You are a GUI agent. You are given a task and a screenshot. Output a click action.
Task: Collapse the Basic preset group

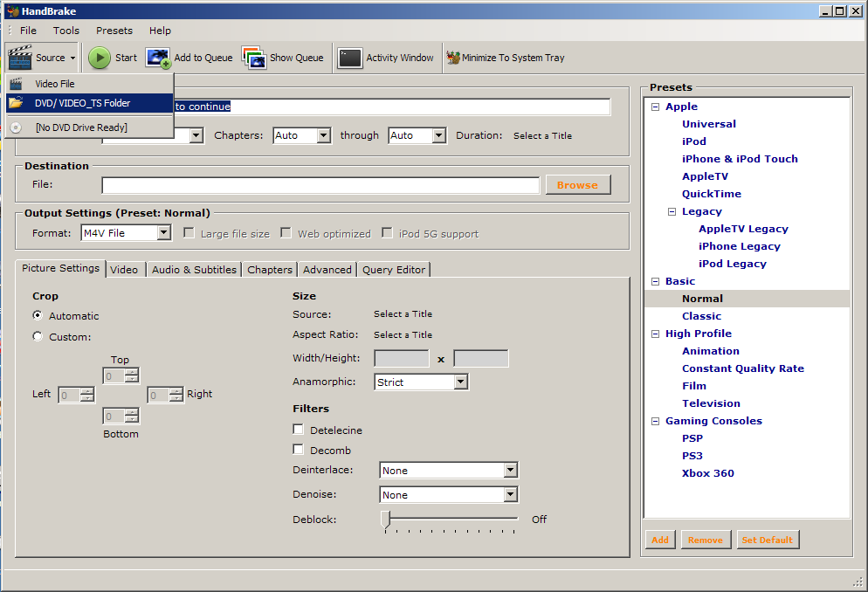coord(656,282)
